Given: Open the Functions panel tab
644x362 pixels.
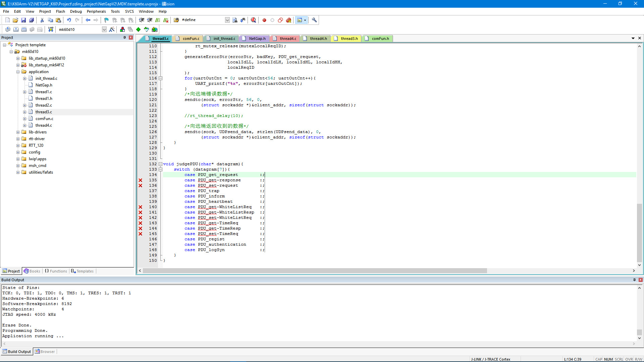Looking at the screenshot, I should coord(56,271).
